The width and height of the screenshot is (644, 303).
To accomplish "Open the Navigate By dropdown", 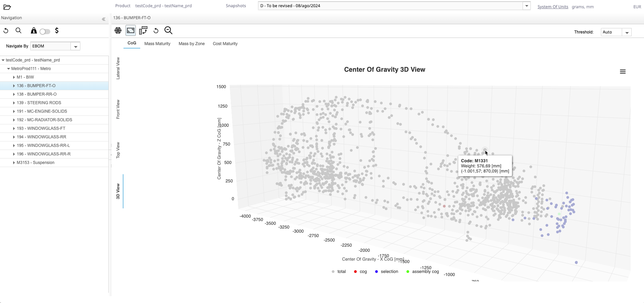I will [x=76, y=46].
